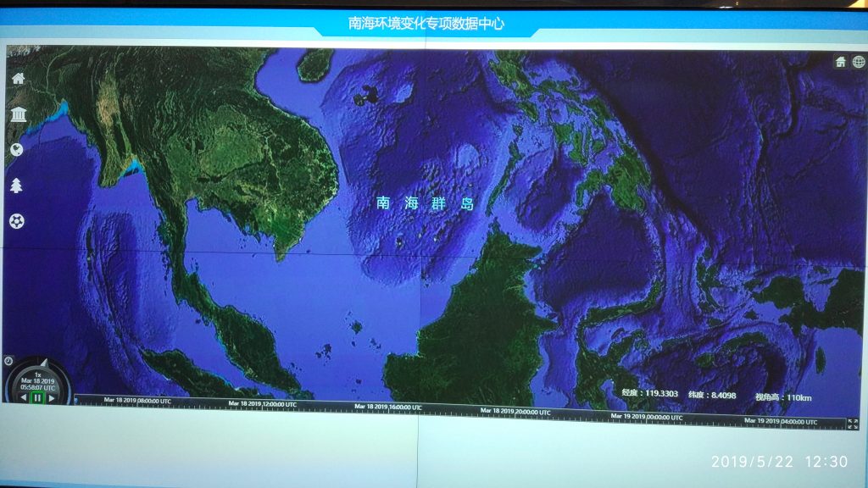Reset map view with top-right home button

(841, 62)
